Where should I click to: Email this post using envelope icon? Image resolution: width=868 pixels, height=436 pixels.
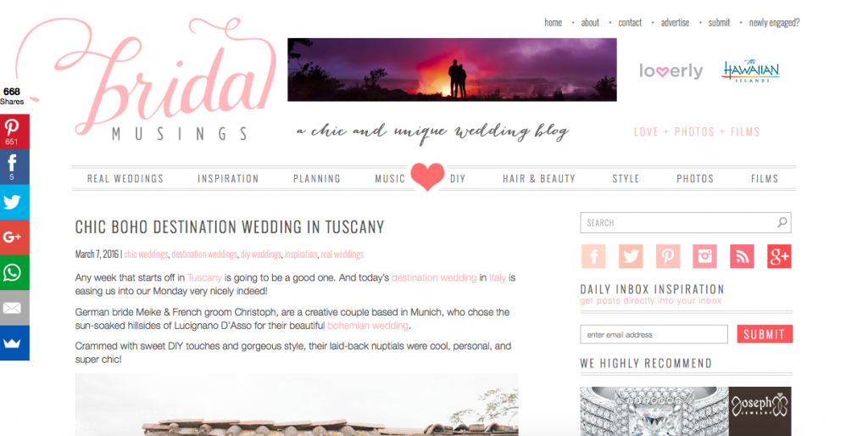14,308
